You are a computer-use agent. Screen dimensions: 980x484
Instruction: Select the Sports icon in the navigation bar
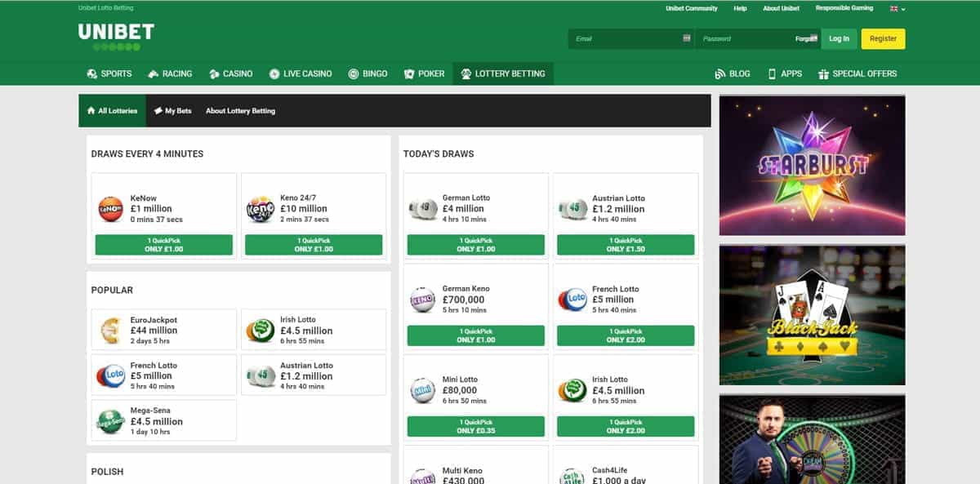pos(91,73)
